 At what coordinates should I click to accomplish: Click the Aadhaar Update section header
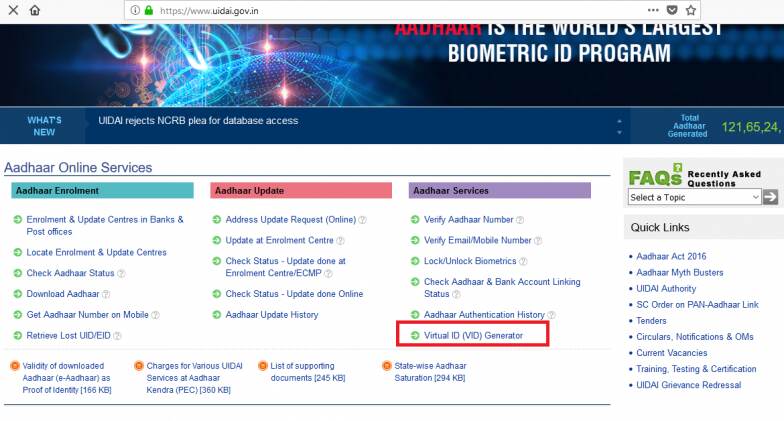tap(301, 190)
